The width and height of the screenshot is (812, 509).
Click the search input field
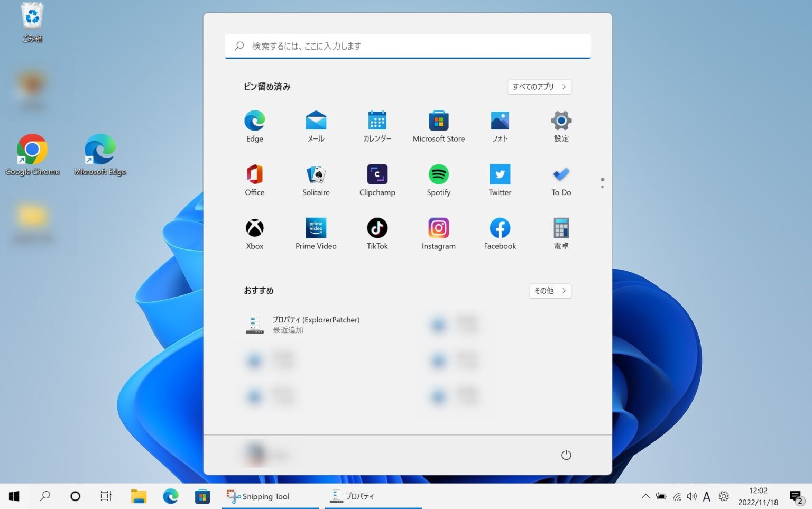point(407,46)
